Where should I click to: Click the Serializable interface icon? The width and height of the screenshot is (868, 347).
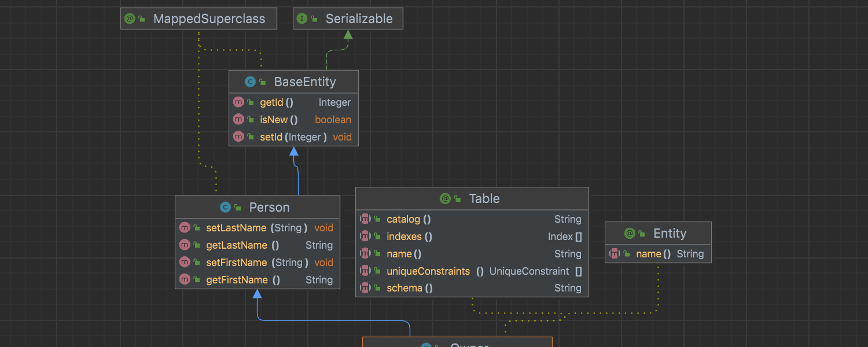[x=301, y=19]
